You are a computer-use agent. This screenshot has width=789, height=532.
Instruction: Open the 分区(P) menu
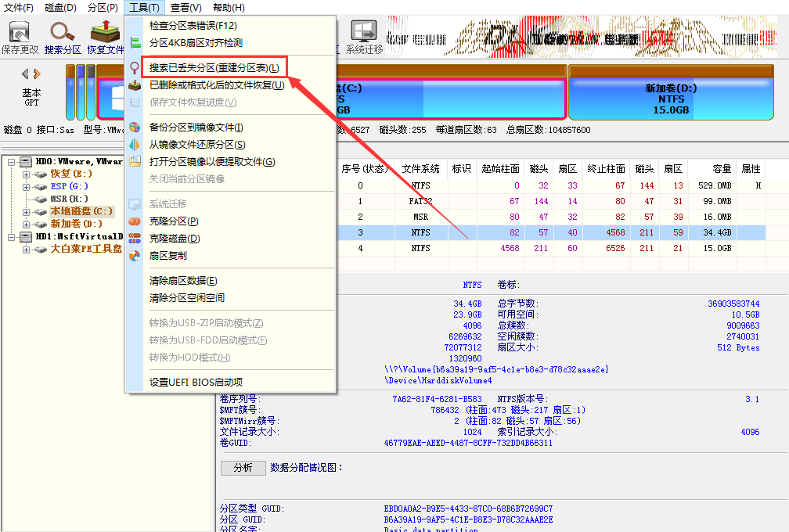(x=103, y=8)
